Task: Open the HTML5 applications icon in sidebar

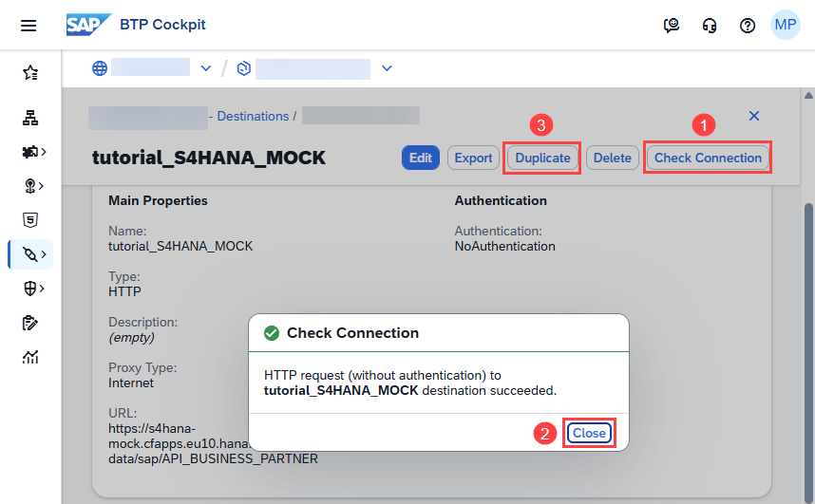Action: click(x=30, y=220)
